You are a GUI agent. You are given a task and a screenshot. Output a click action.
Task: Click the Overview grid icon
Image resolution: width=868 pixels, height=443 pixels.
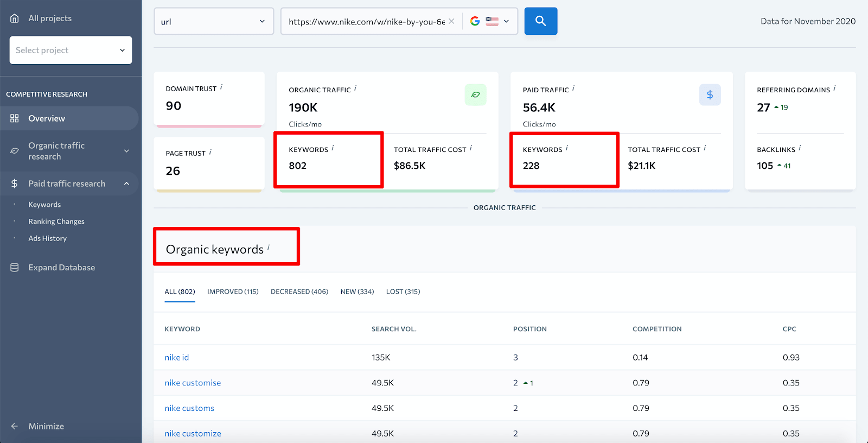[x=15, y=118]
